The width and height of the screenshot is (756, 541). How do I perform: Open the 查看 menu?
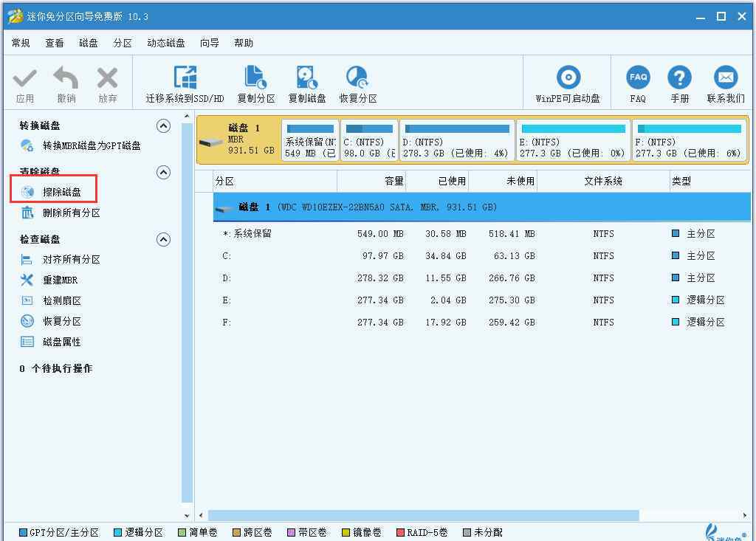pyautogui.click(x=55, y=43)
